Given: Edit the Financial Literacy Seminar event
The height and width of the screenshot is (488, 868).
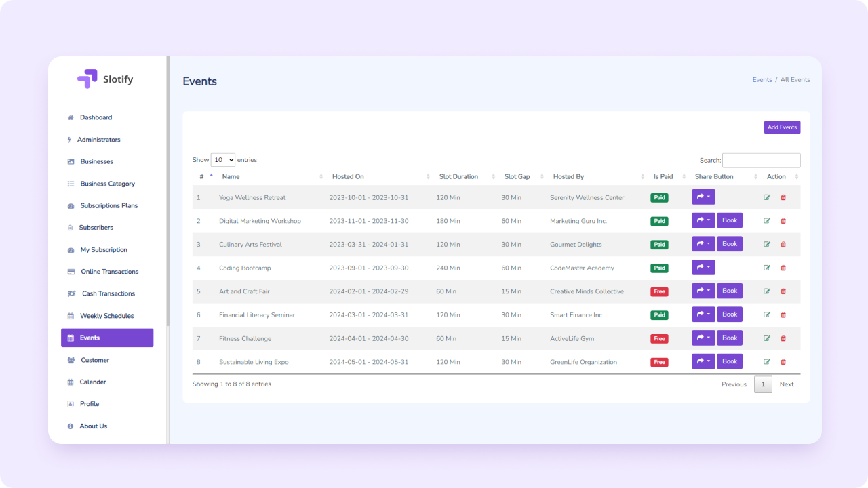Looking at the screenshot, I should 767,314.
